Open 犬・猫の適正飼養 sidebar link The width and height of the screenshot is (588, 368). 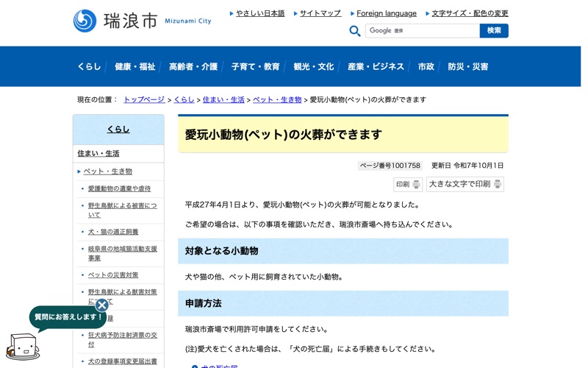[113, 232]
